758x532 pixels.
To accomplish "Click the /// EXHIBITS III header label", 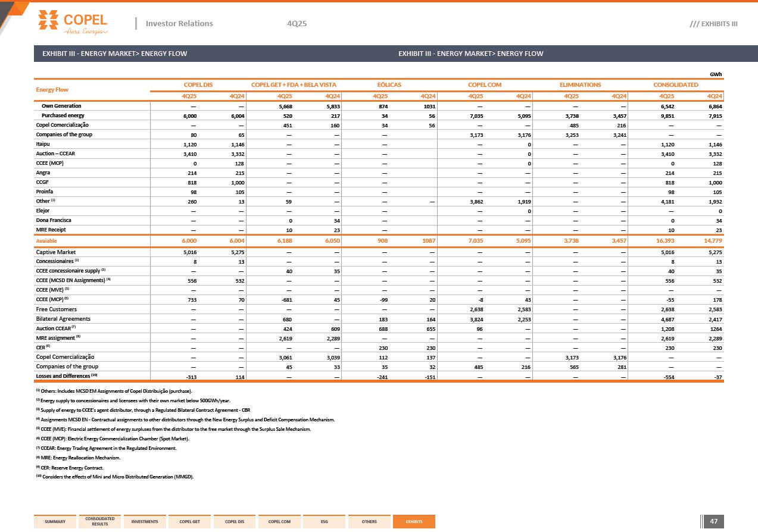I will coord(713,24).
